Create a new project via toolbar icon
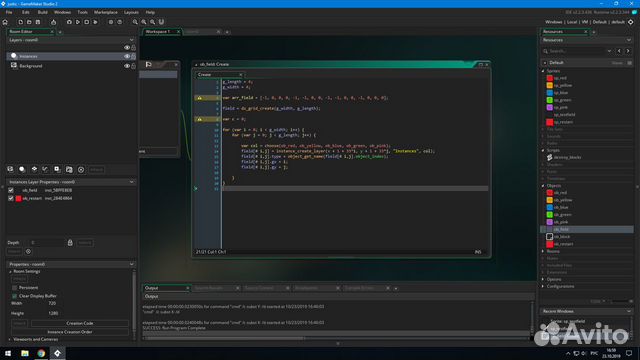Screen dimensions: 640x360 (20, 22)
